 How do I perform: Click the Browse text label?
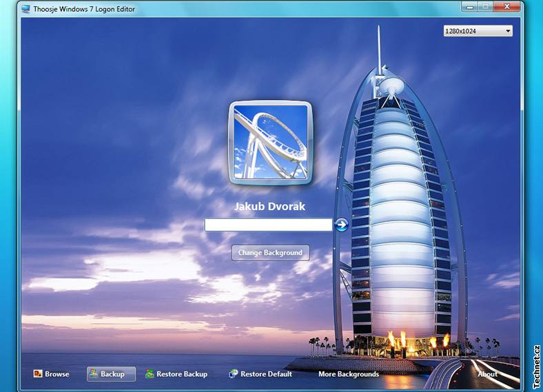pyautogui.click(x=57, y=374)
